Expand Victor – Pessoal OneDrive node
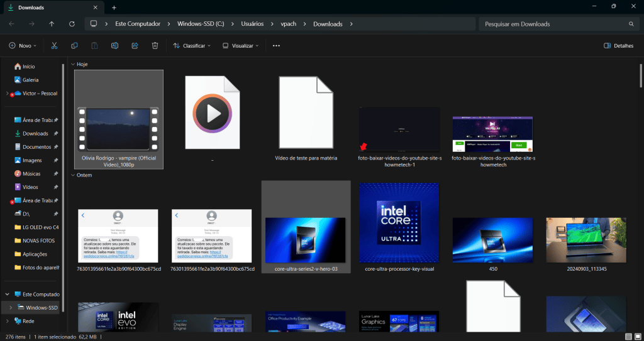The width and height of the screenshot is (644, 341). [x=7, y=94]
